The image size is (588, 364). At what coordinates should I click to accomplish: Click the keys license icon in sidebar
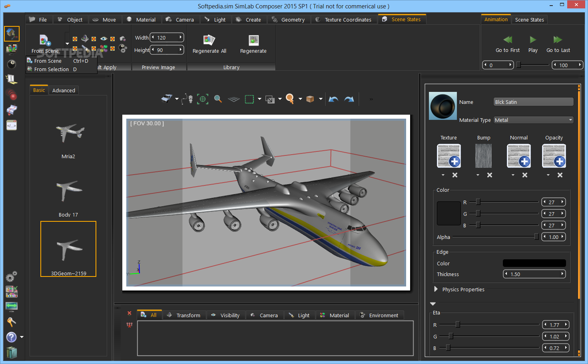click(12, 322)
